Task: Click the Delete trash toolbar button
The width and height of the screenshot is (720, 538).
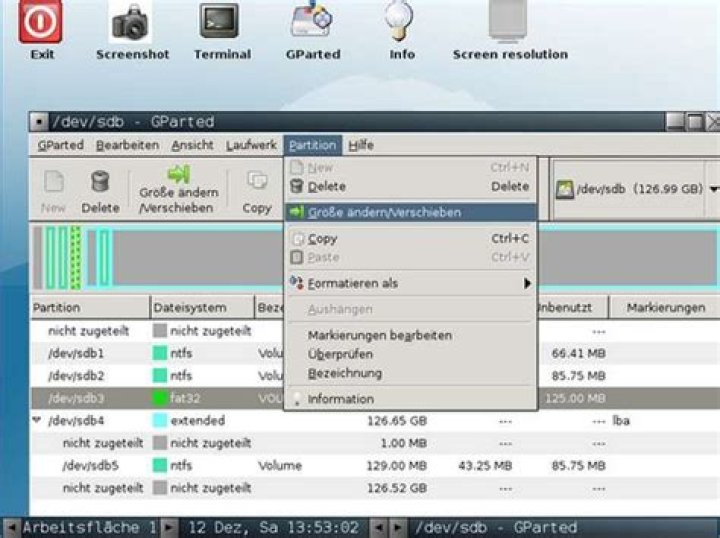Action: 100,191
